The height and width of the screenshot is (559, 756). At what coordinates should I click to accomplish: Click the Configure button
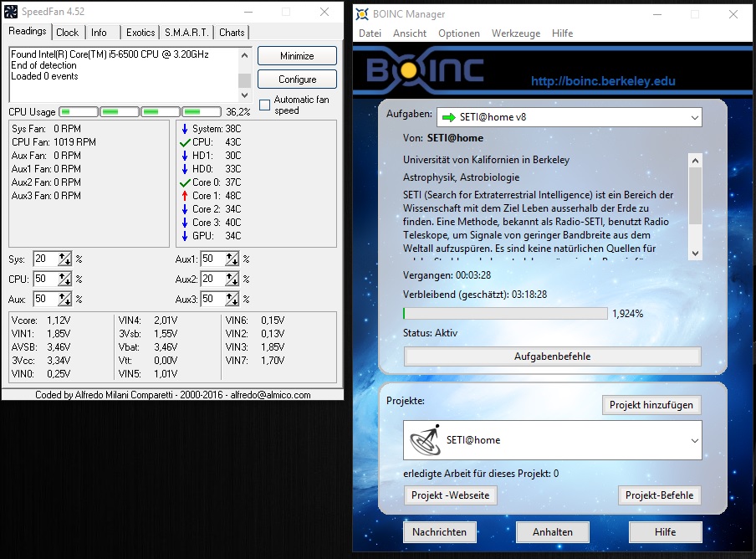297,79
